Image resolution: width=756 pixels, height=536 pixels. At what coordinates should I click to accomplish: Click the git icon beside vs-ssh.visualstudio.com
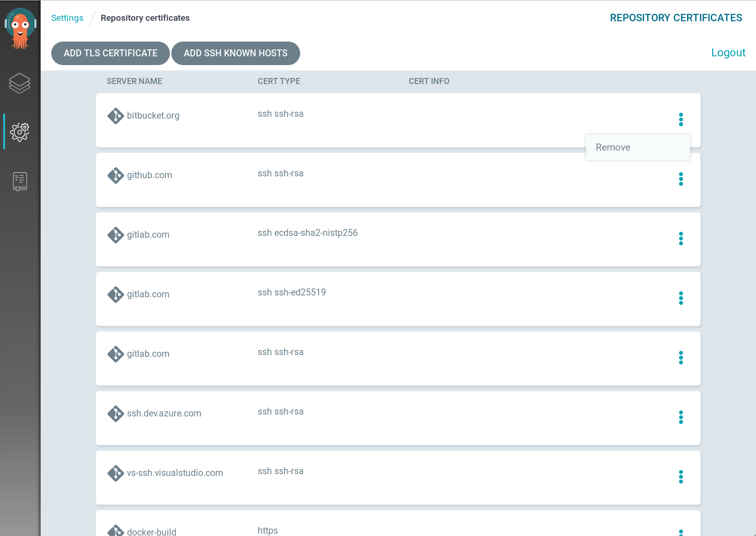115,473
